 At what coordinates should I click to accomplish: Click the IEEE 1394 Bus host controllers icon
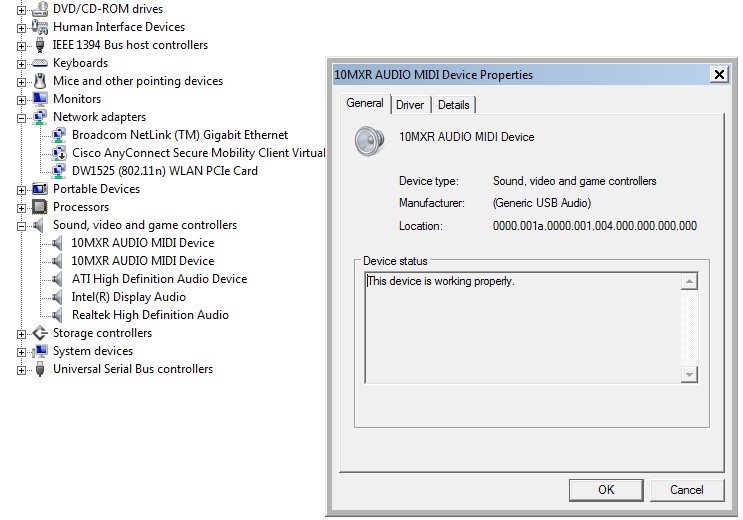pos(40,45)
